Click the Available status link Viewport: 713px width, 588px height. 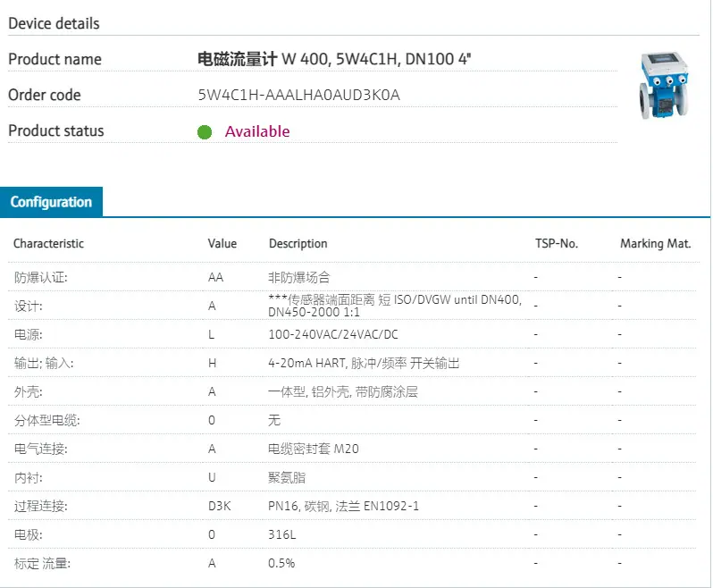(257, 131)
